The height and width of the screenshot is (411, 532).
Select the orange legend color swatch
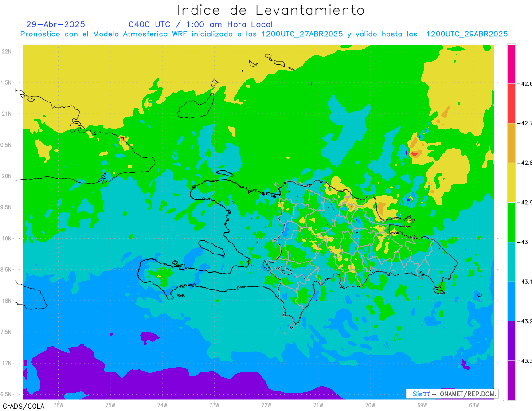tap(511, 143)
